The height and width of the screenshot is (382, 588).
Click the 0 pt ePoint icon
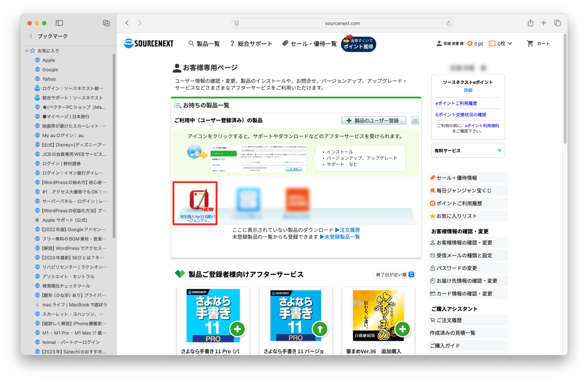click(x=470, y=43)
